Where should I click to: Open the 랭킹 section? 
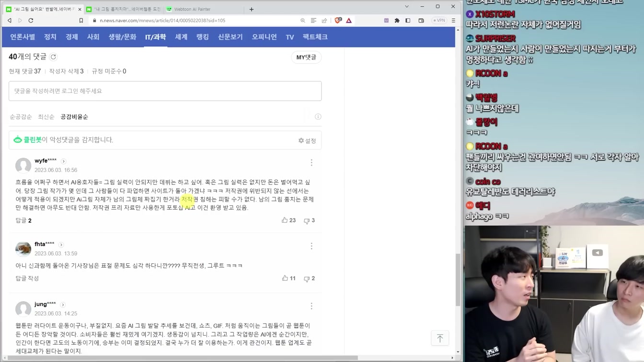(x=203, y=37)
